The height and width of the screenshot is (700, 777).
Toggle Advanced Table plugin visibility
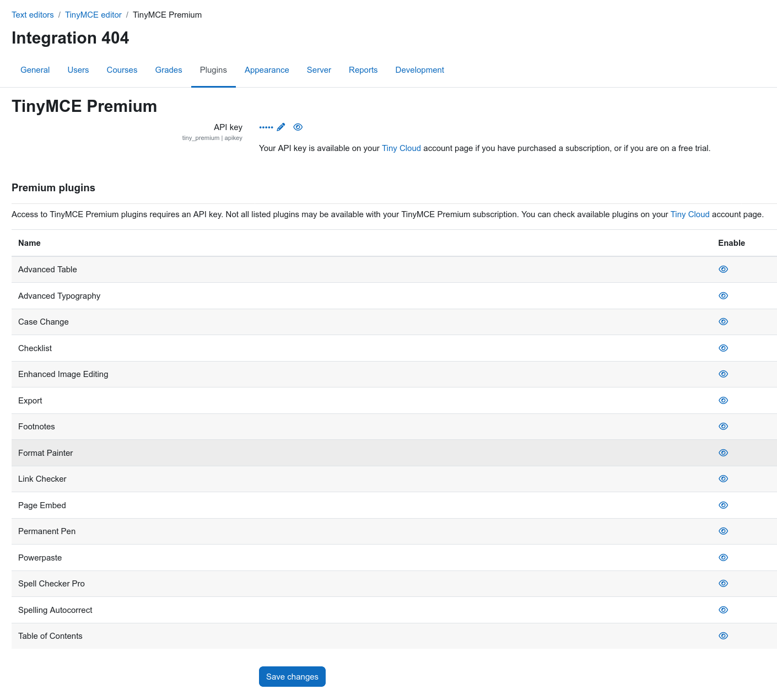pos(724,270)
